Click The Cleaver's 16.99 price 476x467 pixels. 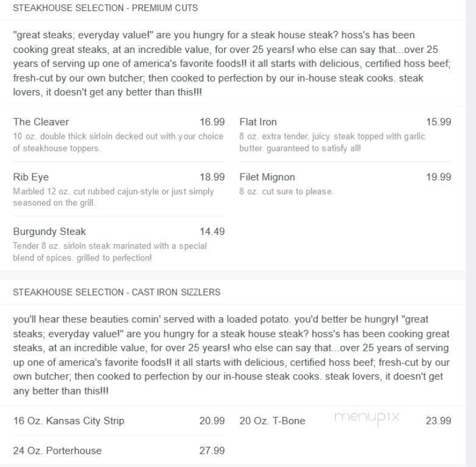pyautogui.click(x=212, y=122)
